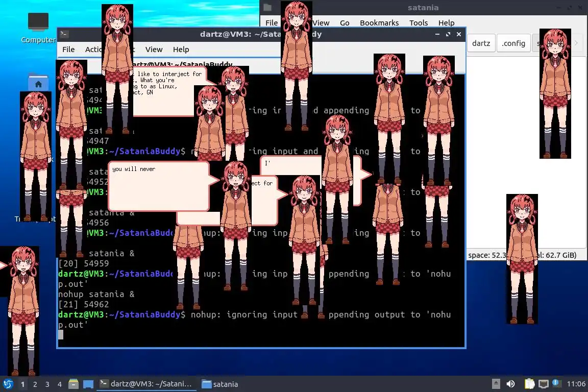
Task: Click Satania figure in the file manager's lower right pane
Action: (x=522, y=259)
